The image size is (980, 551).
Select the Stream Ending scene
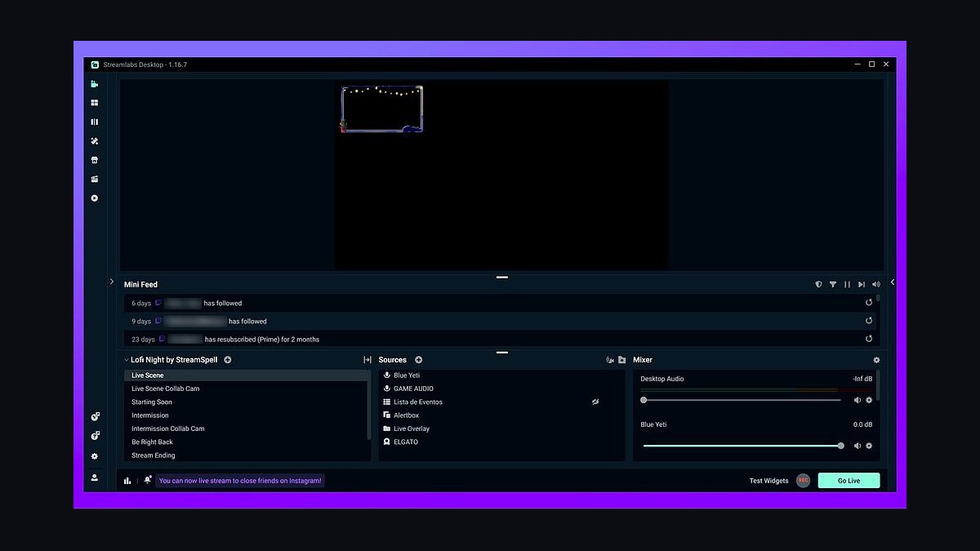[247, 455]
